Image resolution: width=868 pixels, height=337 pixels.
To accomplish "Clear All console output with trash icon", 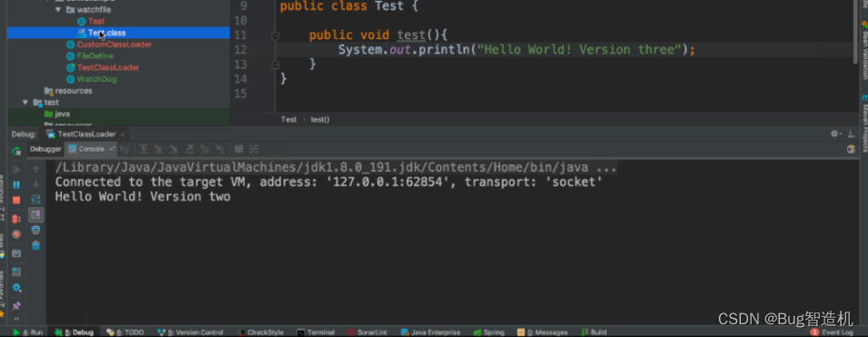I will click(x=36, y=245).
